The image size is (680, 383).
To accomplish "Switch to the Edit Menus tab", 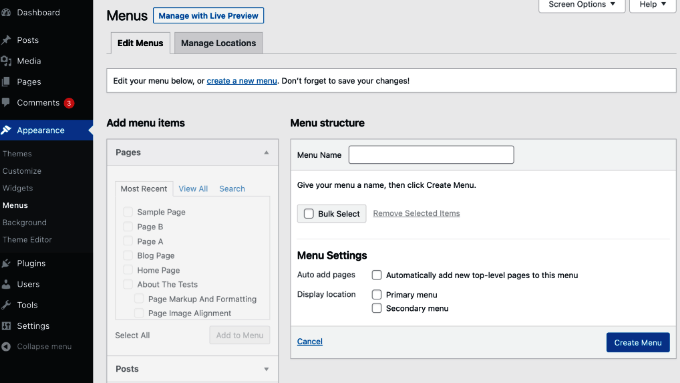I will coord(140,43).
